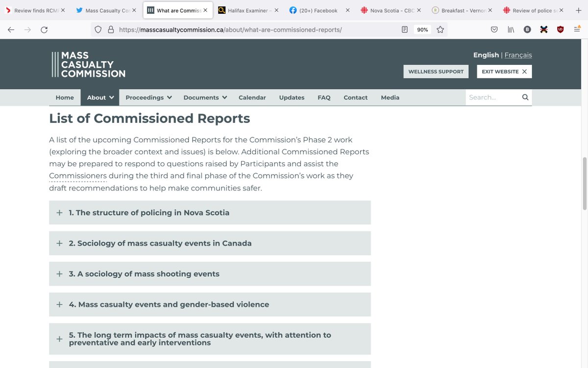
Task: Click the Wellness Support button
Action: click(436, 72)
